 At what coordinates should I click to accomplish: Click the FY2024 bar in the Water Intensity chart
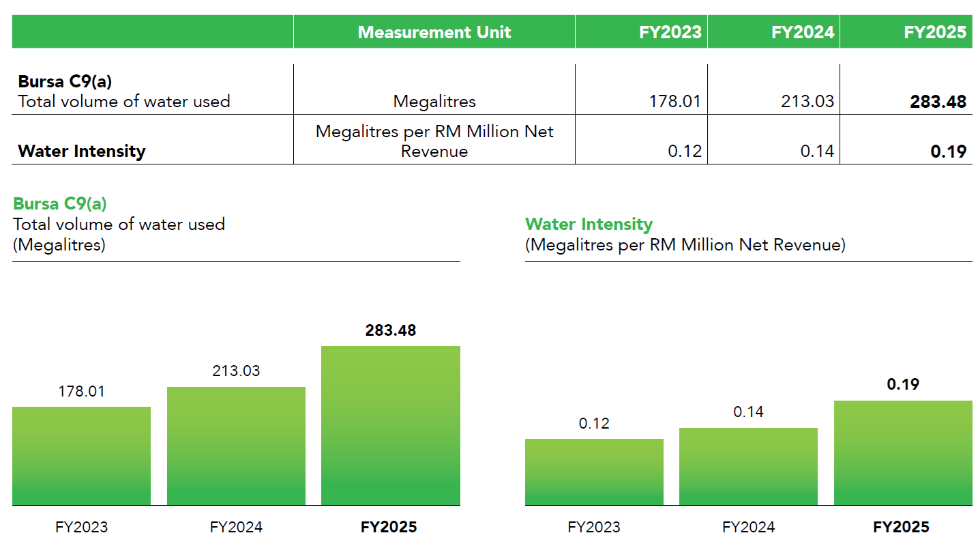point(748,467)
